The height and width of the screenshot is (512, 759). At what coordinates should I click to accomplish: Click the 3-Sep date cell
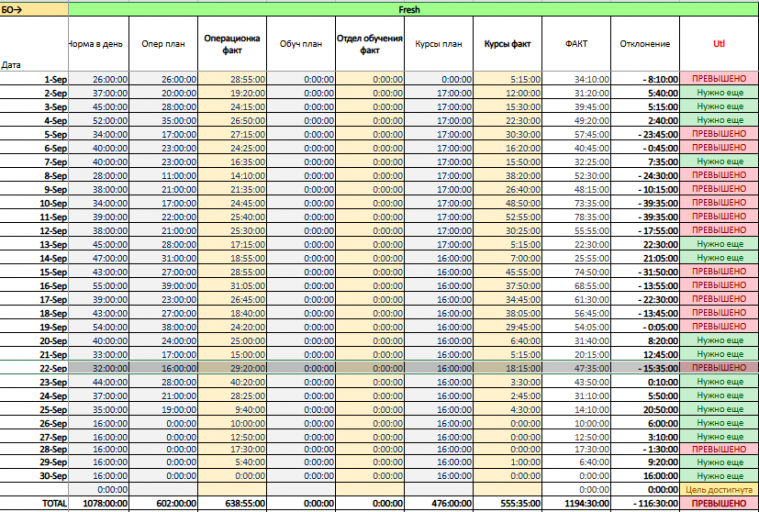(34, 106)
